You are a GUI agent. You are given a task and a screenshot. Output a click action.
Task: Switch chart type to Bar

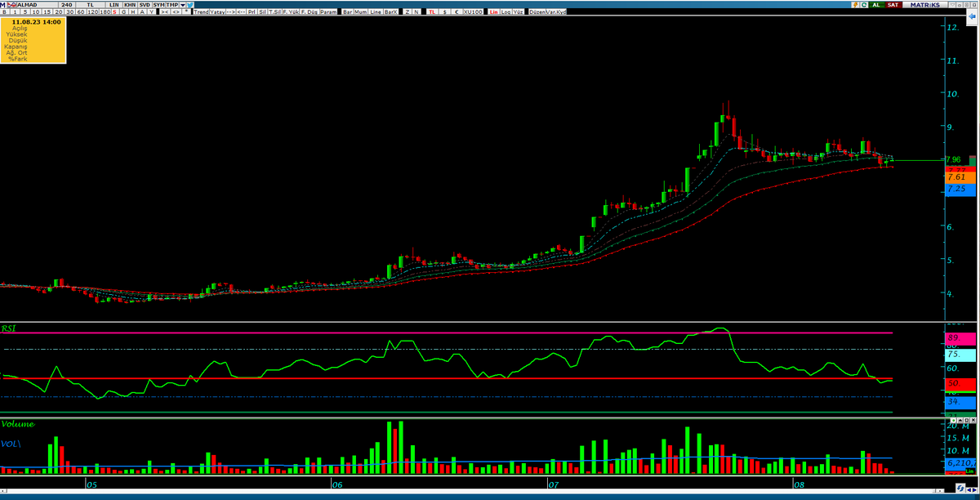coord(348,13)
